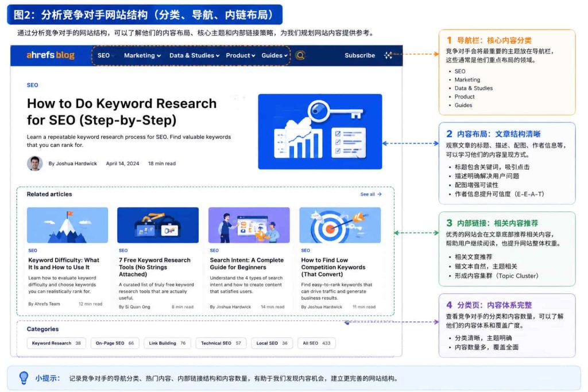Click the 11 min read label

363,307
